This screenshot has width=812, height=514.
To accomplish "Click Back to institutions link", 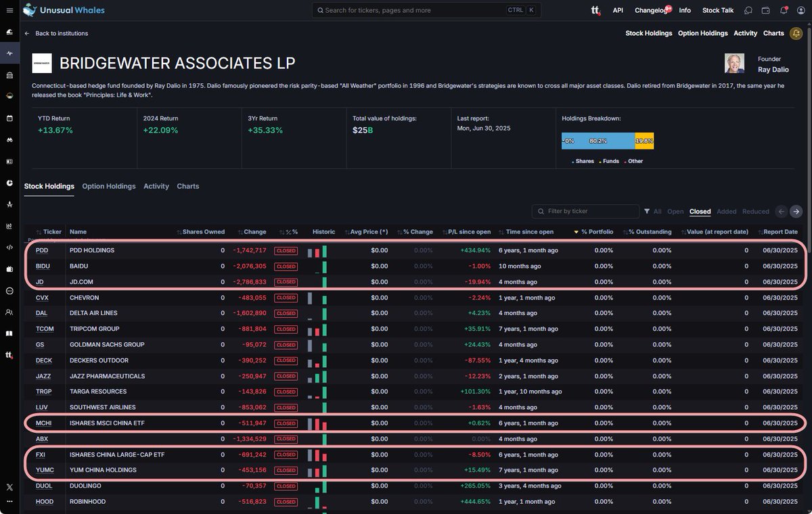I will point(56,33).
